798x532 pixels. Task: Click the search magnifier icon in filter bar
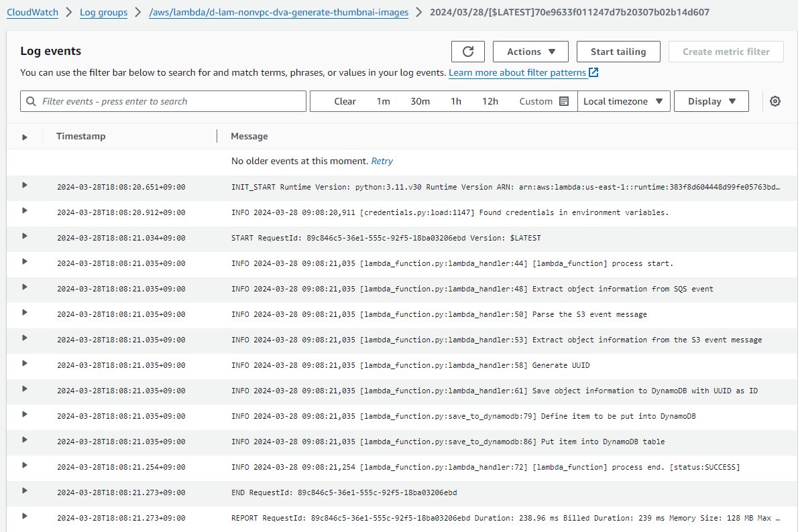coord(32,101)
